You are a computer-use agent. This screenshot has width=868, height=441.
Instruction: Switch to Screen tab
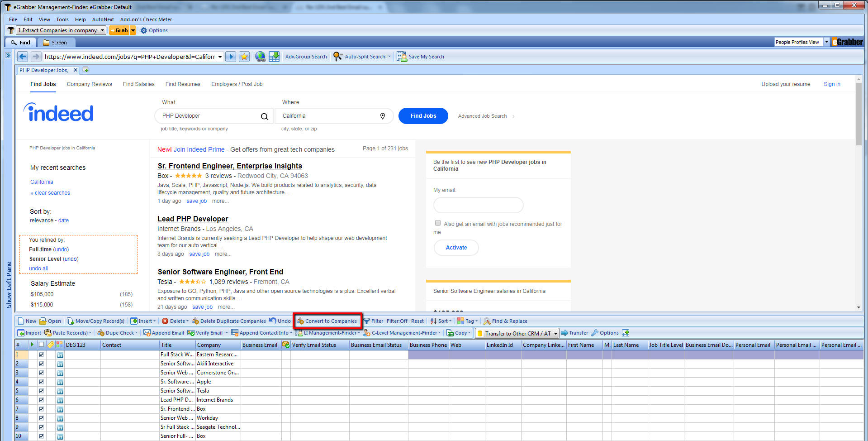(56, 43)
